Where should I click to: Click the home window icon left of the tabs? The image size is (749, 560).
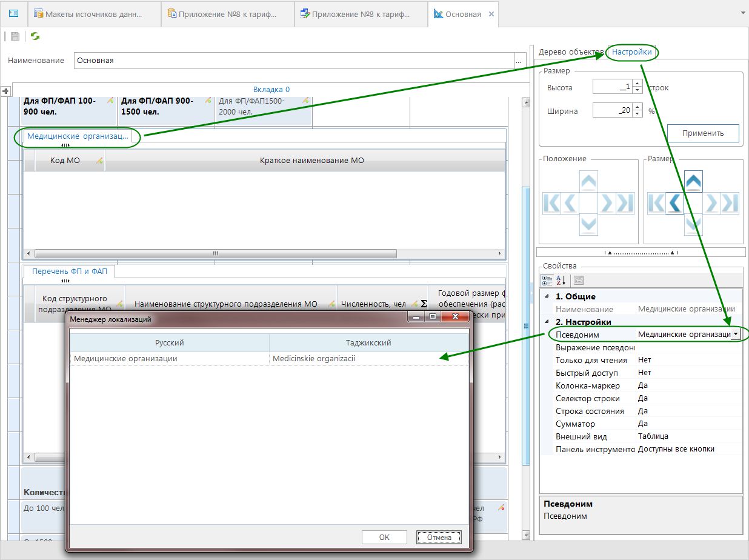[13, 13]
